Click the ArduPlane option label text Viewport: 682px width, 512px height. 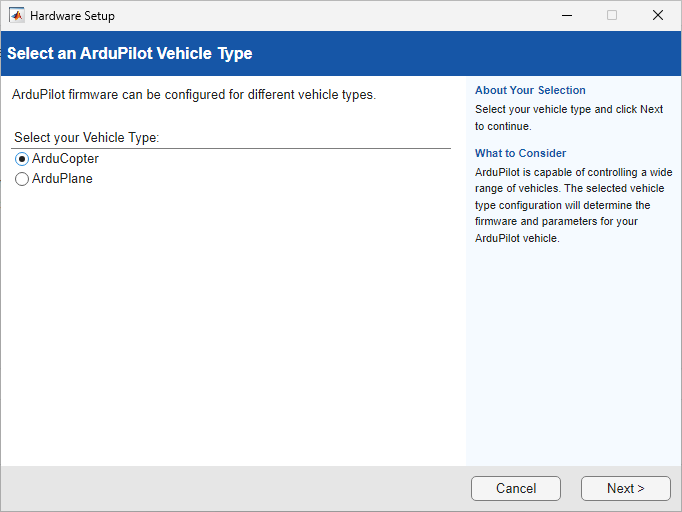click(62, 179)
